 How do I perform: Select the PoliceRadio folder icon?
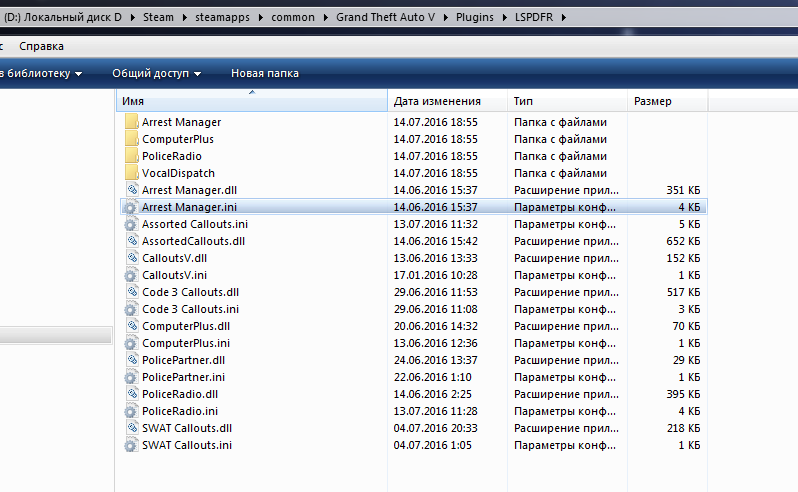point(131,156)
